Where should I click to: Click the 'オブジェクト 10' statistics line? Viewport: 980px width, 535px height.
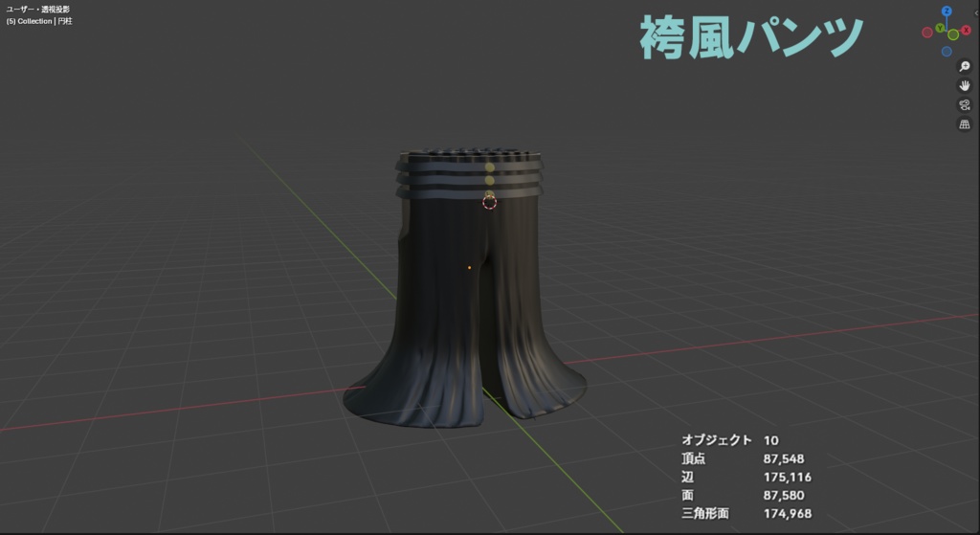(730, 440)
